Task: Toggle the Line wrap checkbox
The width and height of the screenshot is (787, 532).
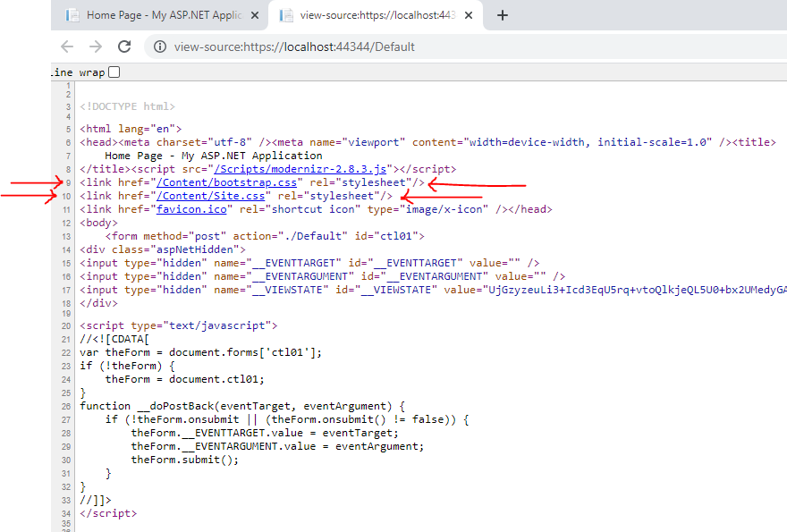Action: coord(114,72)
